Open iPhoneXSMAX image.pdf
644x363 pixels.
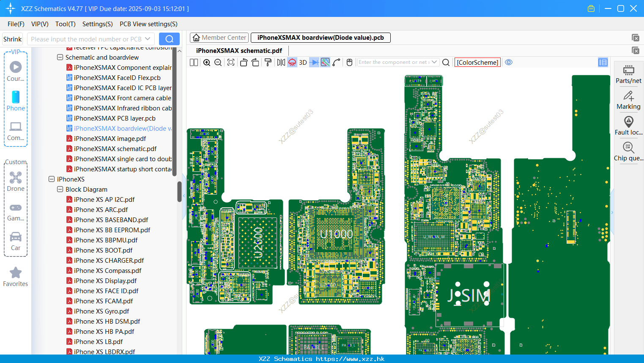[106, 138]
